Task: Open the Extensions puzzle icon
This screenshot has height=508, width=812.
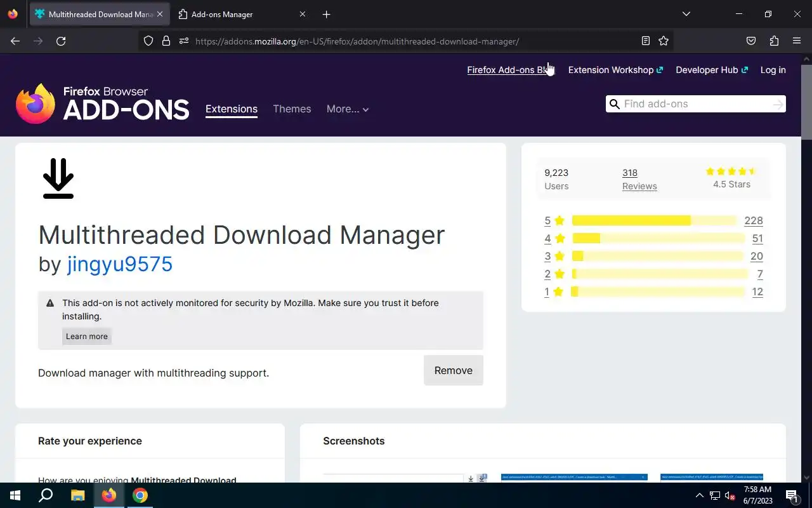Action: pyautogui.click(x=774, y=41)
